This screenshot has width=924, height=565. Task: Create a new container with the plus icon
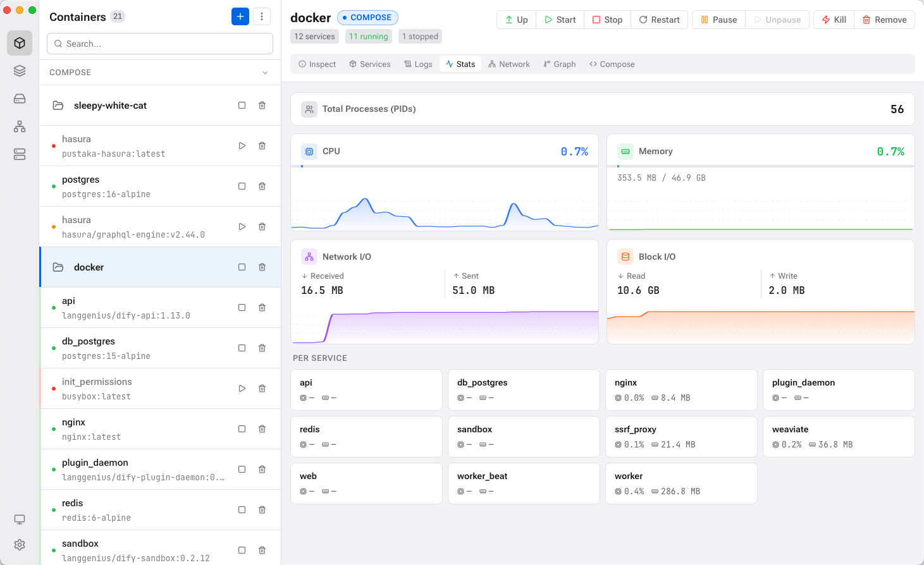240,16
